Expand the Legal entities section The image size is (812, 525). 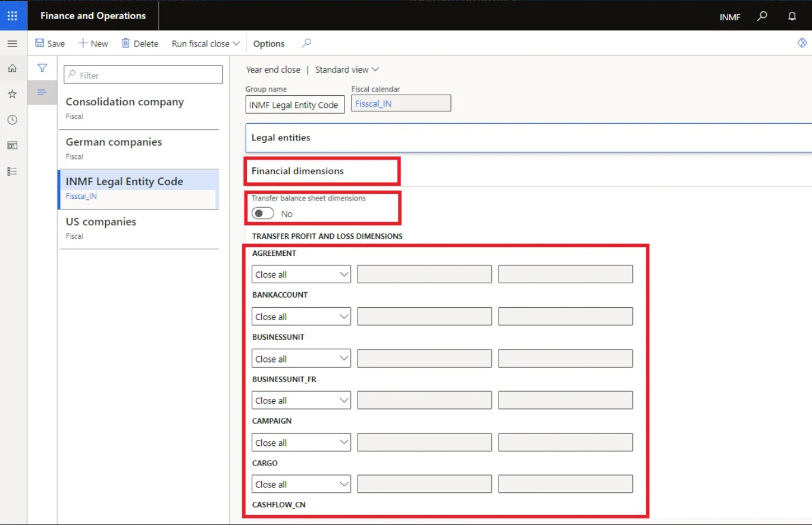[528, 137]
